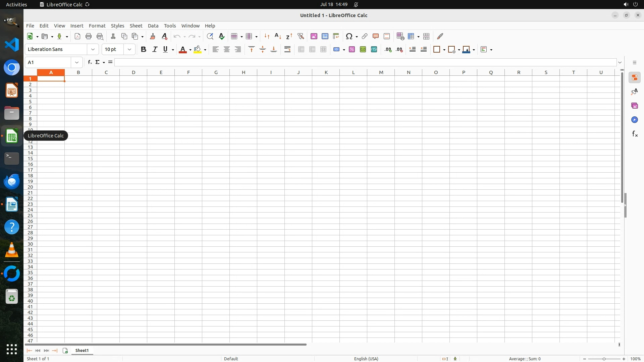Toggle Bold formatting

coord(144,49)
